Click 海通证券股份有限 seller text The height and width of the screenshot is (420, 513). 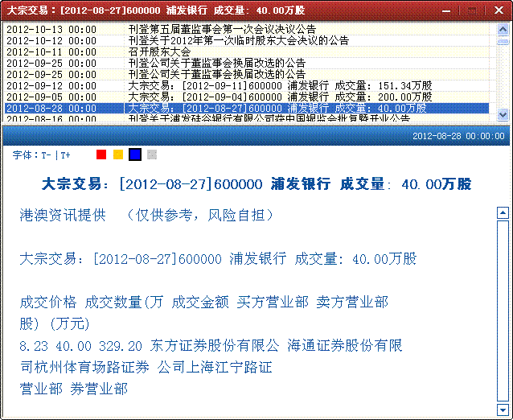[x=345, y=346]
